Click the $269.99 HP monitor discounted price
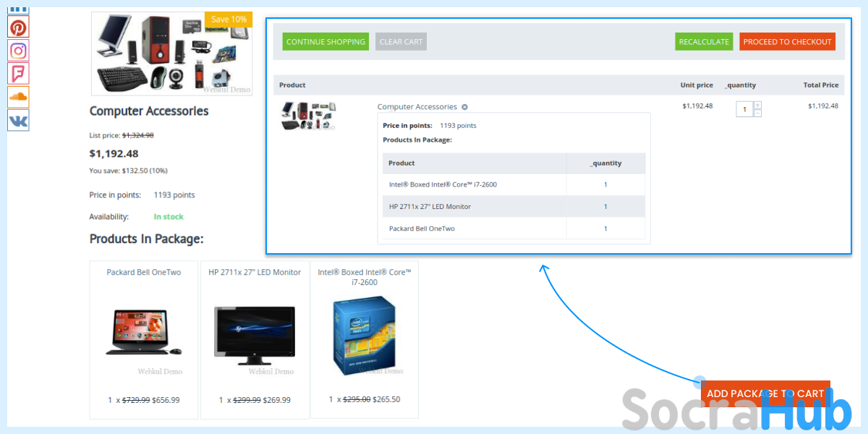Screen dimensions: 868x434 click(x=276, y=400)
